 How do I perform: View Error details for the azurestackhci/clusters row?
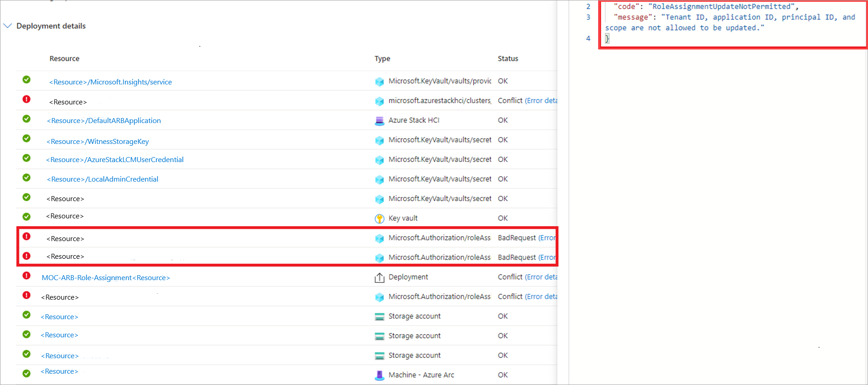tap(541, 101)
